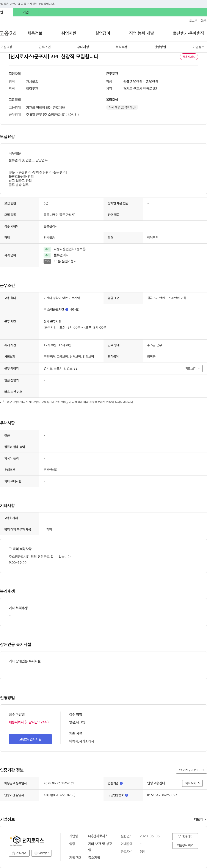Click contact 최애희(031-463-0755)
Image resolution: width=207 pixels, height=868 pixels.
pos(60,795)
